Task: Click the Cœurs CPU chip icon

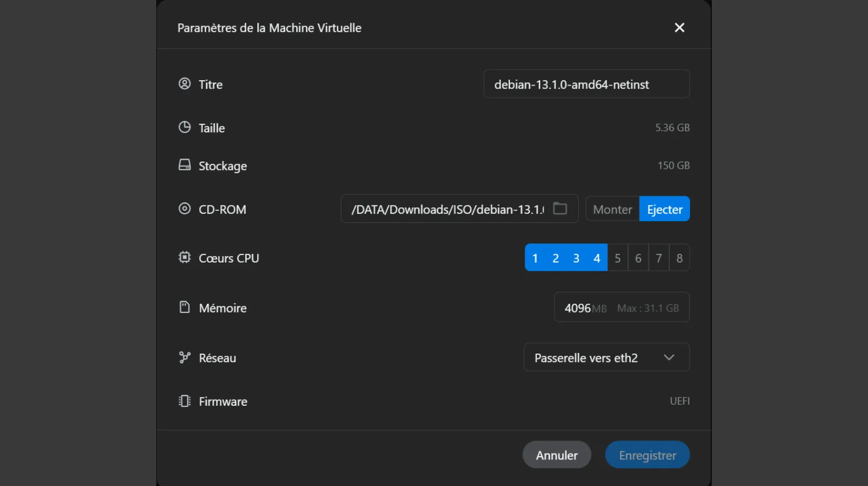Action: pyautogui.click(x=184, y=257)
